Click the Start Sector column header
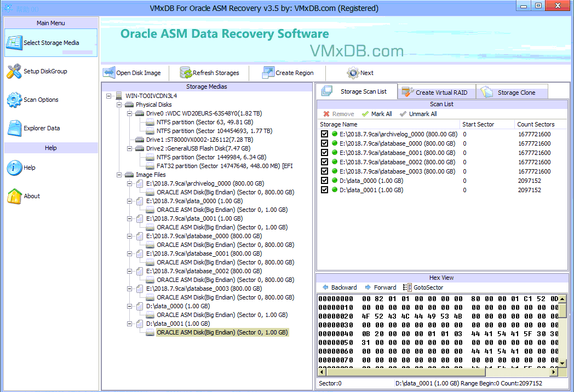This screenshot has width=574, height=392. coord(487,124)
